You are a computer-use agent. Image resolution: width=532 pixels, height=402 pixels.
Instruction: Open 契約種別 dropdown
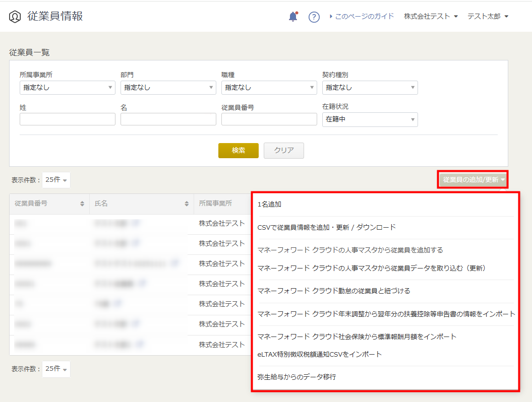point(370,88)
